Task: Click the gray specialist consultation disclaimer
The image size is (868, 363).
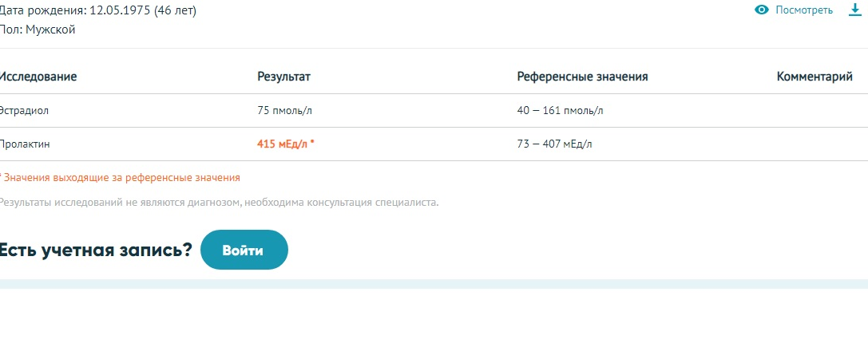Action: click(x=219, y=202)
